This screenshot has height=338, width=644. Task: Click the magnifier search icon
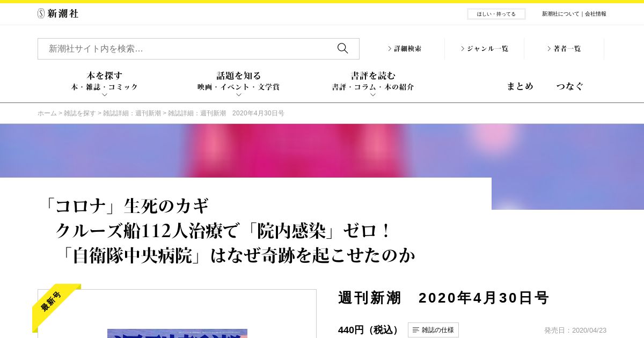[342, 48]
